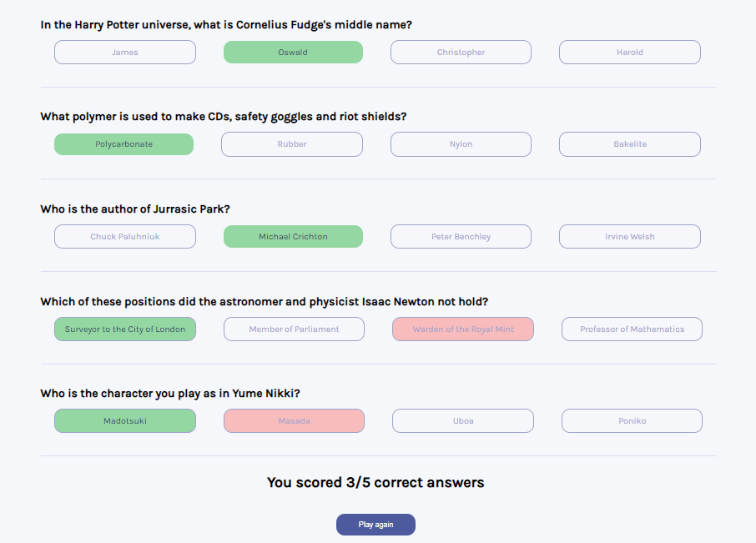
Task: Select the Madotsuki answer
Action: pyautogui.click(x=125, y=420)
